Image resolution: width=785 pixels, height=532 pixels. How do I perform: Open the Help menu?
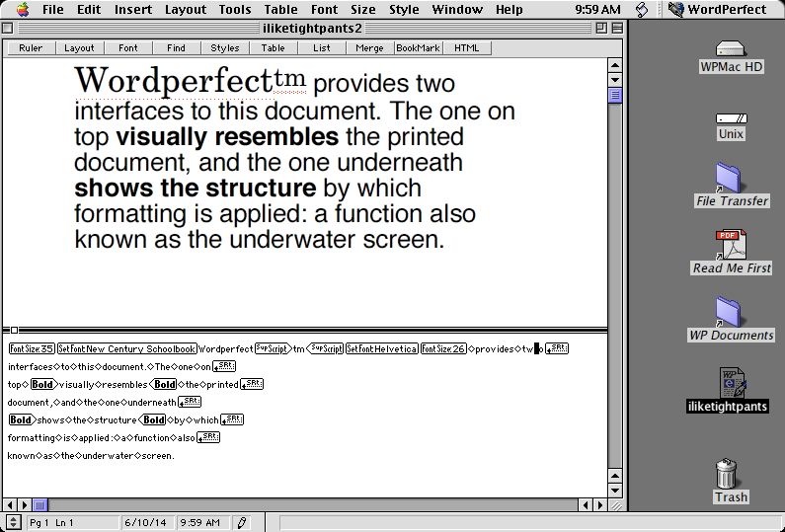[509, 9]
